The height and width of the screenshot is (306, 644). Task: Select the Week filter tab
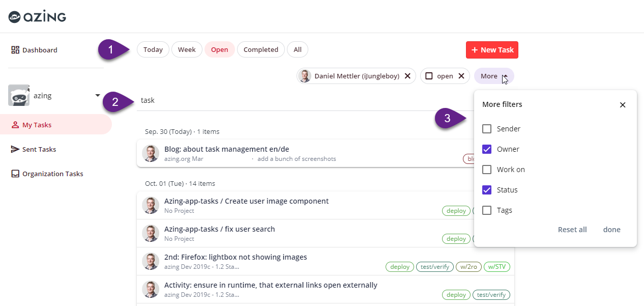186,49
